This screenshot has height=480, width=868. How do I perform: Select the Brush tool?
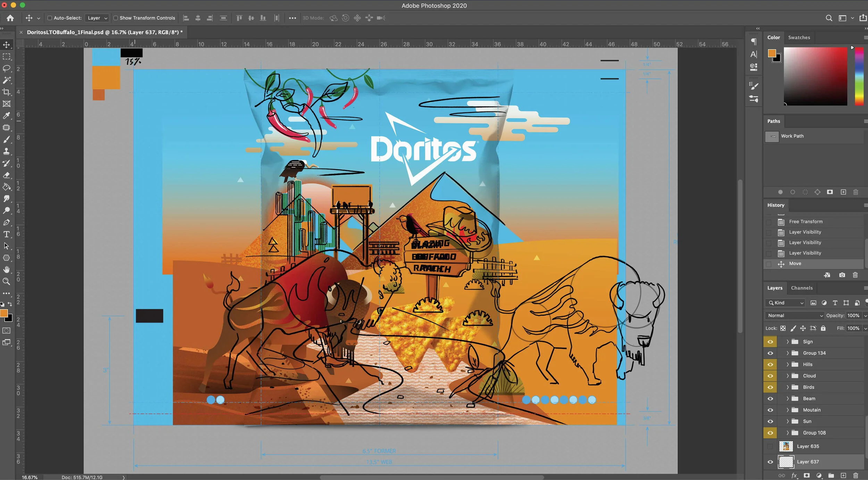7,139
